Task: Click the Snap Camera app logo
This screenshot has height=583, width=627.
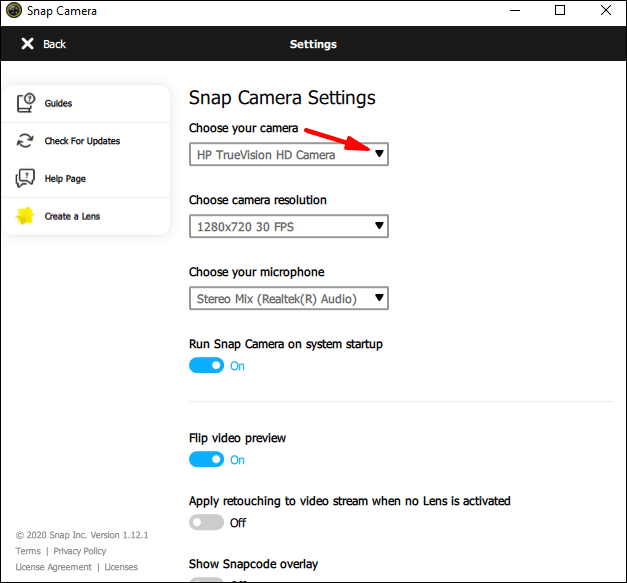Action: tap(14, 10)
